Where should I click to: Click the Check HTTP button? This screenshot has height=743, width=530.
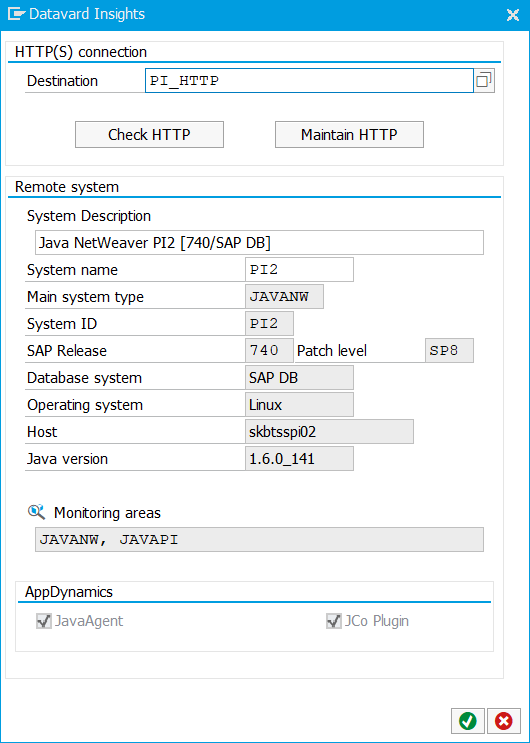(x=149, y=135)
